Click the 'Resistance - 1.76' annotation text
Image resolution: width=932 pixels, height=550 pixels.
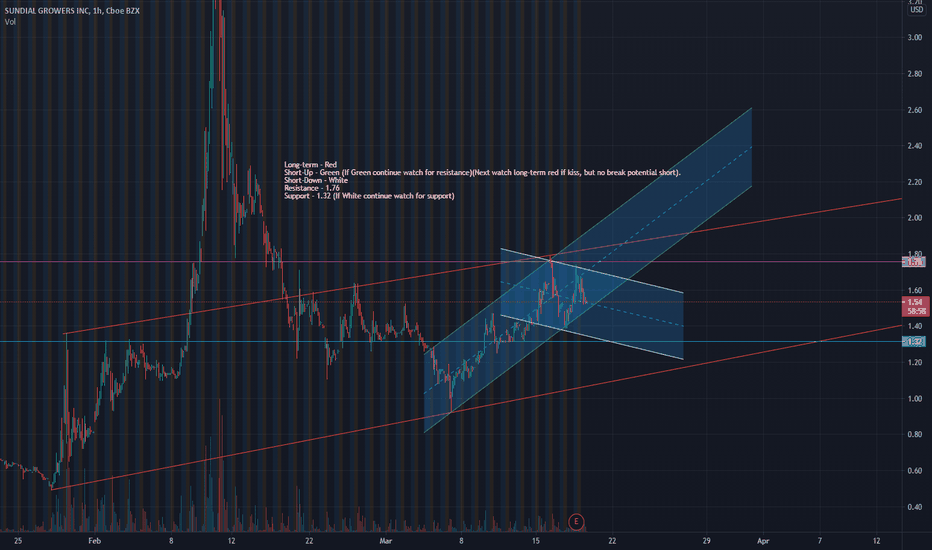312,188
